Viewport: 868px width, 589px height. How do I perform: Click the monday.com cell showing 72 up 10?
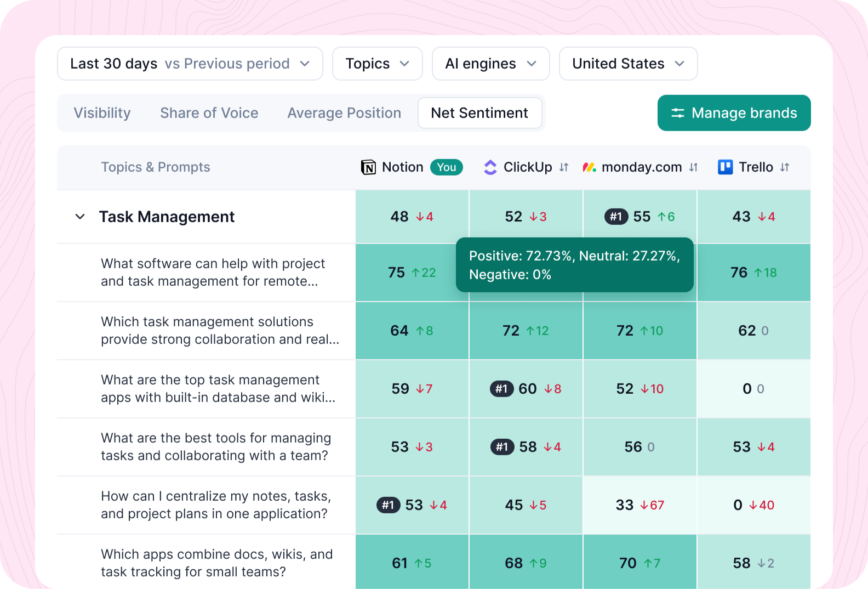[640, 331]
